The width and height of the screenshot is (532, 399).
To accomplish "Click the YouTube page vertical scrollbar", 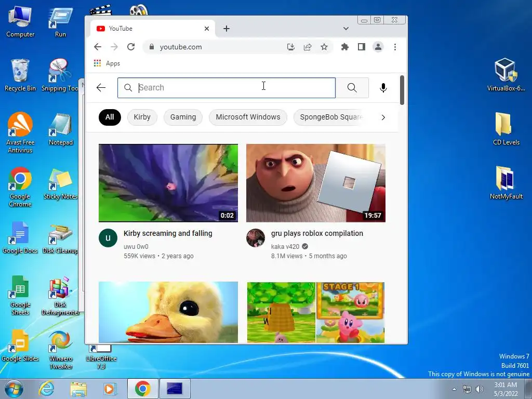I will (402, 90).
